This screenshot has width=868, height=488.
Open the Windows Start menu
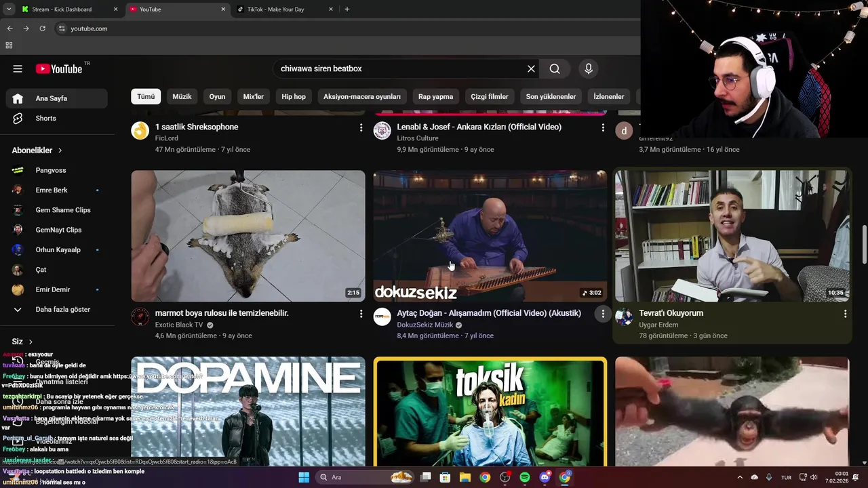(x=304, y=477)
